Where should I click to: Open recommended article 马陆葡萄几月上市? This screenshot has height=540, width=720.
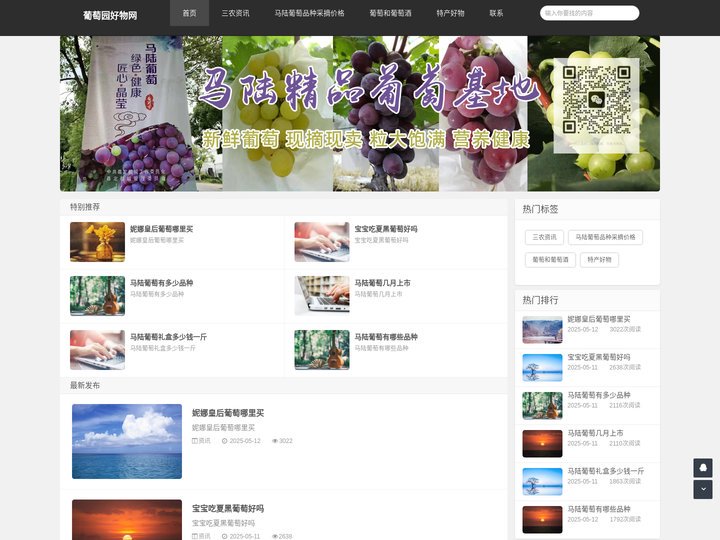(382, 283)
